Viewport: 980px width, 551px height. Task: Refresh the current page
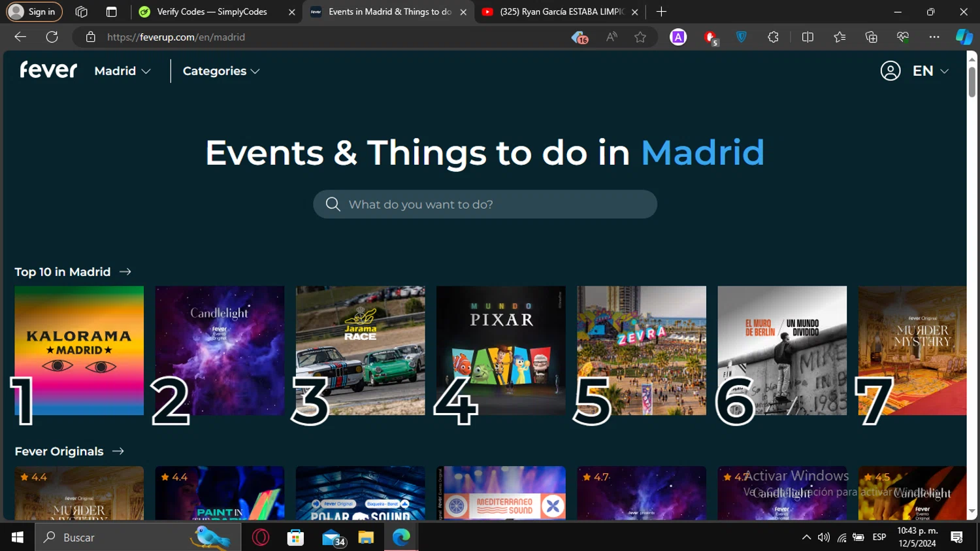tap(52, 37)
